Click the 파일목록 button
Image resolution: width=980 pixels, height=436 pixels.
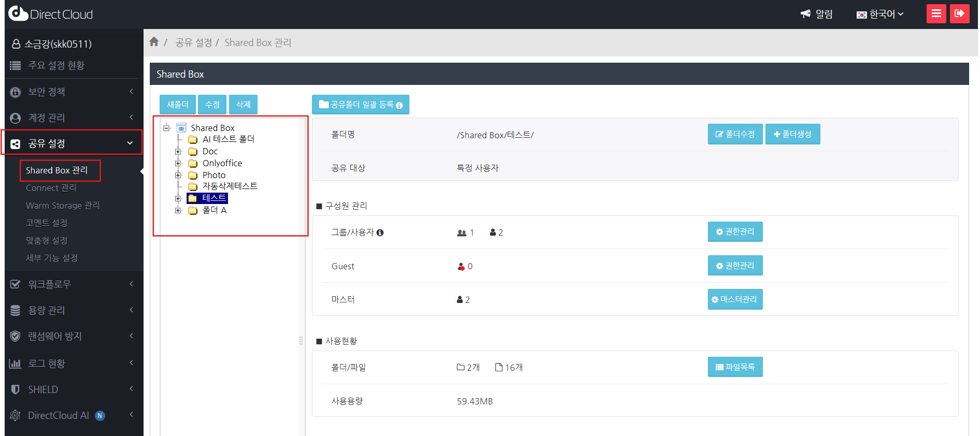[734, 367]
